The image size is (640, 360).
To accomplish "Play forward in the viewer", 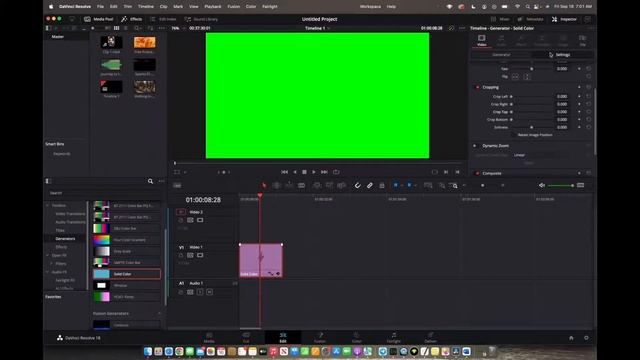I will [x=313, y=172].
